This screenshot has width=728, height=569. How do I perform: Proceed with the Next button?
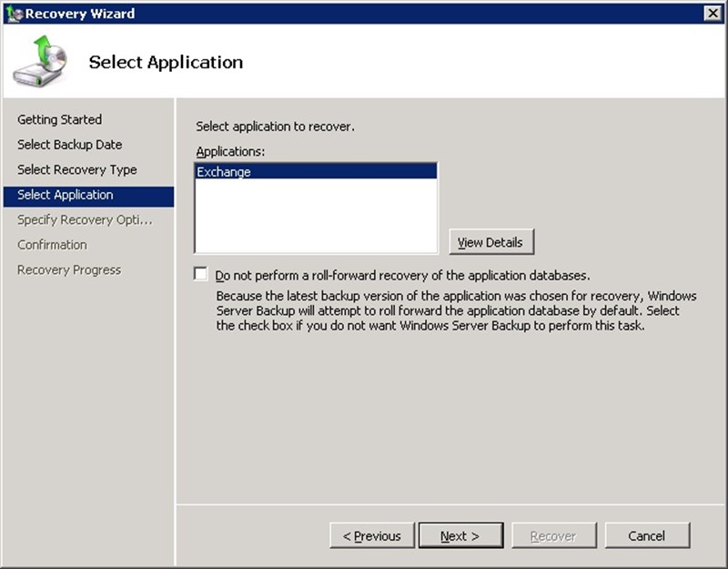tap(460, 535)
